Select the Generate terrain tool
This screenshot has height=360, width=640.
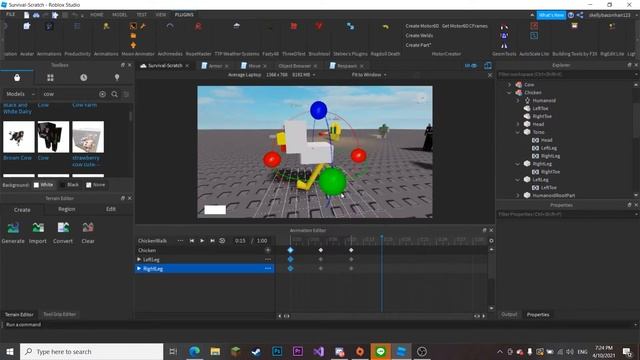click(13, 233)
